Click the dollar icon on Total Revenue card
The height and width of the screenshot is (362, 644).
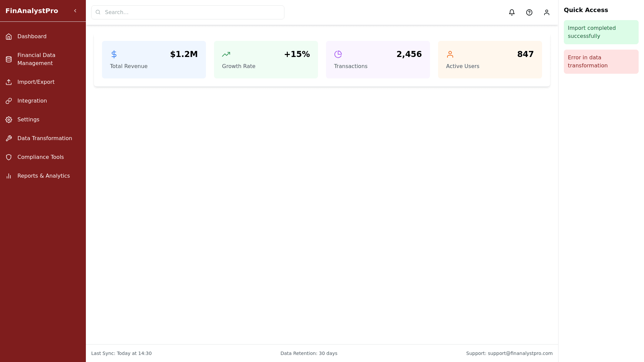click(x=114, y=54)
